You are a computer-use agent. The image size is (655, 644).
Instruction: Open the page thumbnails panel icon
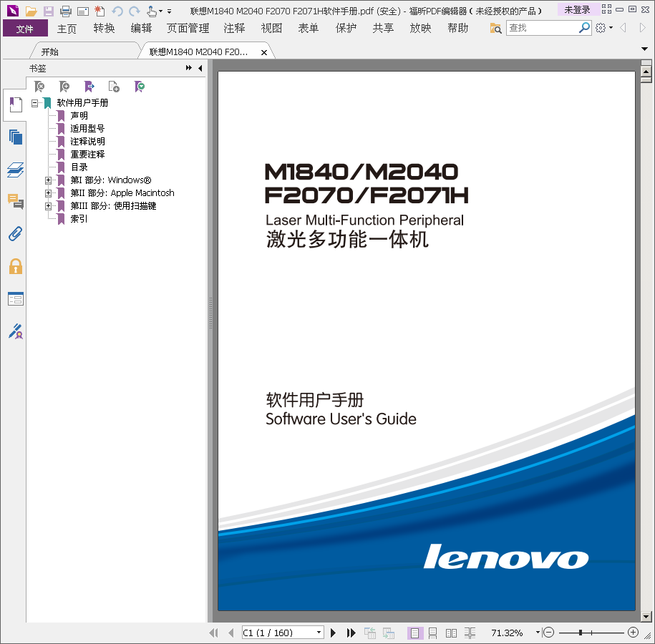(x=16, y=137)
